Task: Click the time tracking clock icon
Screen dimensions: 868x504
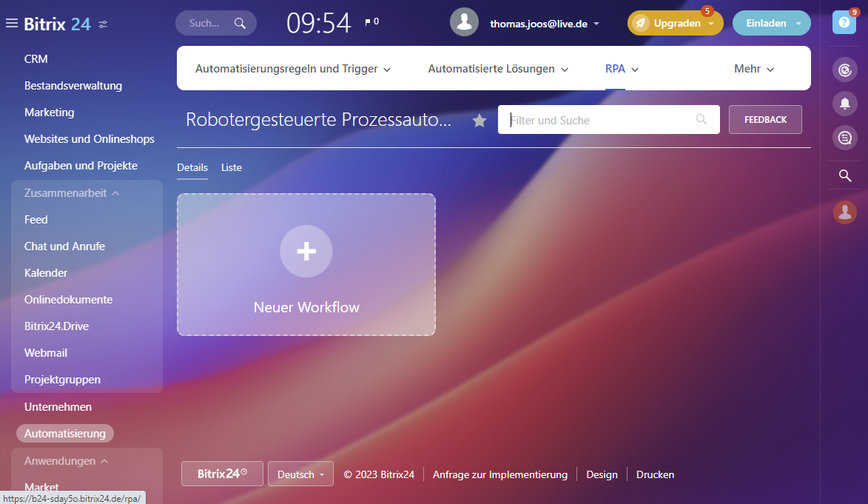Action: point(845,69)
